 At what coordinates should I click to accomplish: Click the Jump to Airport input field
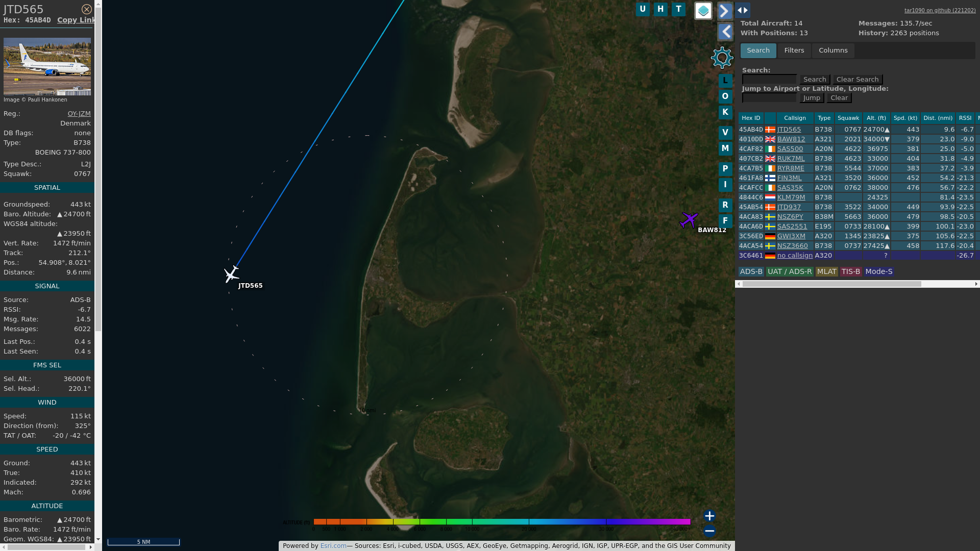[769, 98]
